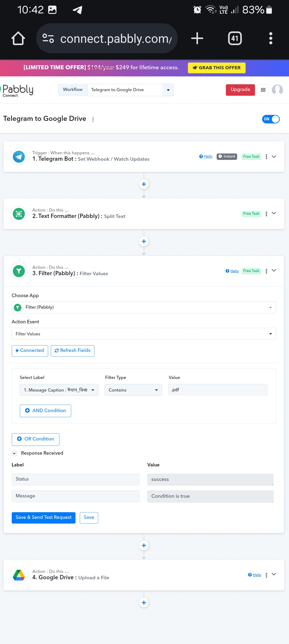Click Save & Send Test Request
Viewport: 289px width, 644px height.
click(44, 518)
